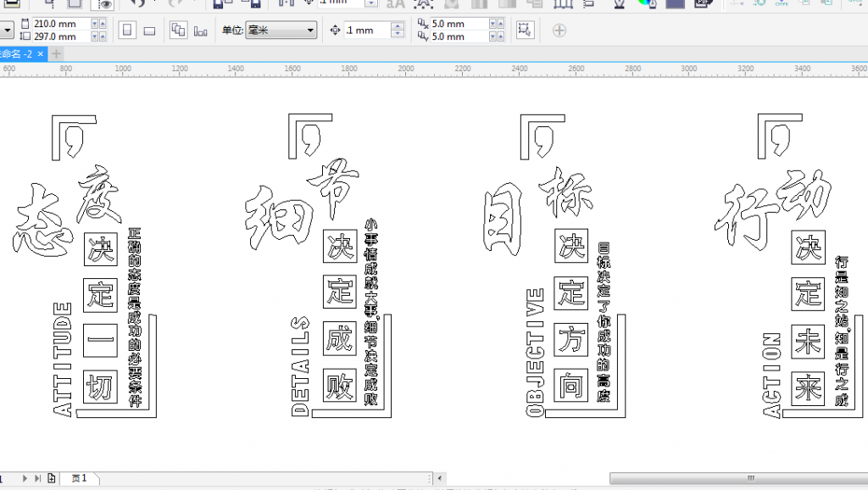Select the calligraphy character 节
This screenshot has height=490, width=868.
coord(333,187)
